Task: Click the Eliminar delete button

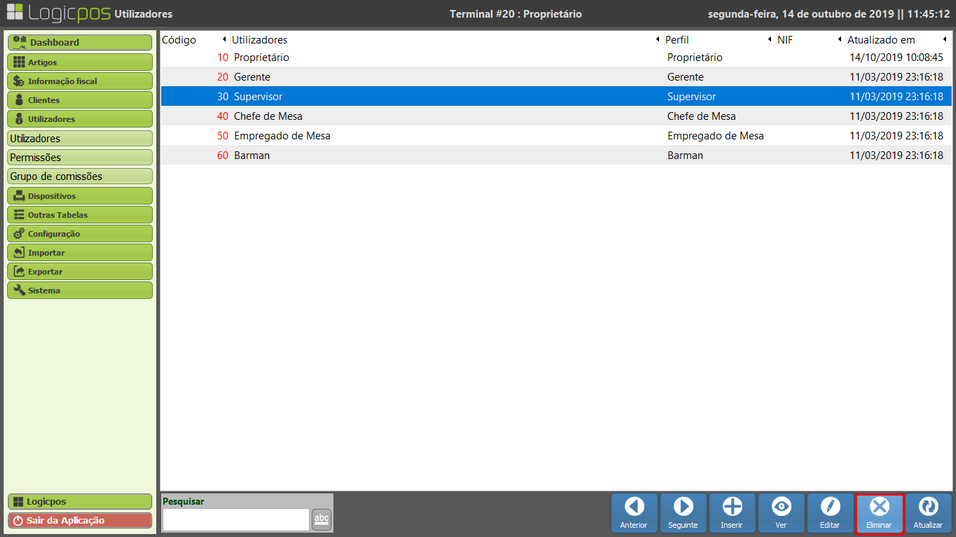Action: [879, 513]
